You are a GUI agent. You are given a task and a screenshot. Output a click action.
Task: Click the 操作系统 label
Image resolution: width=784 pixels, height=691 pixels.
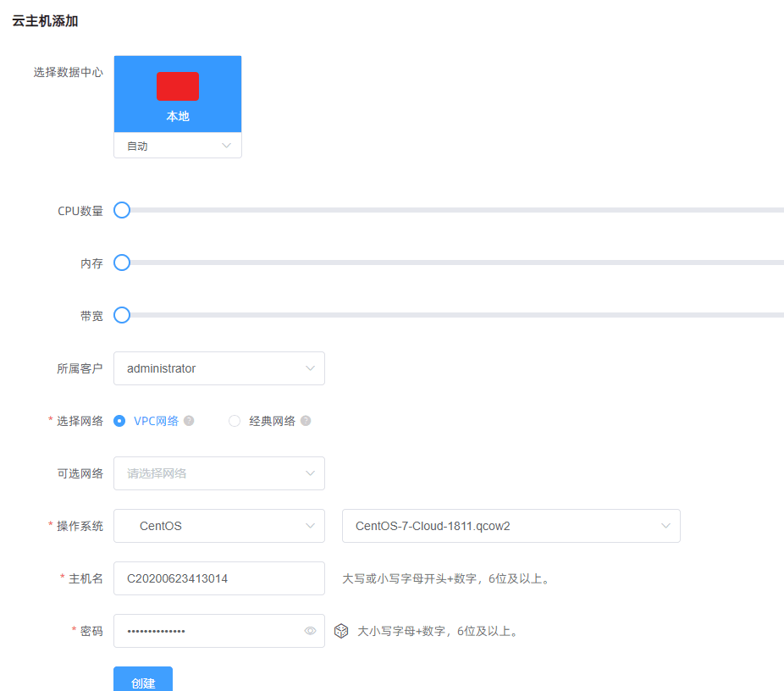[x=80, y=526]
